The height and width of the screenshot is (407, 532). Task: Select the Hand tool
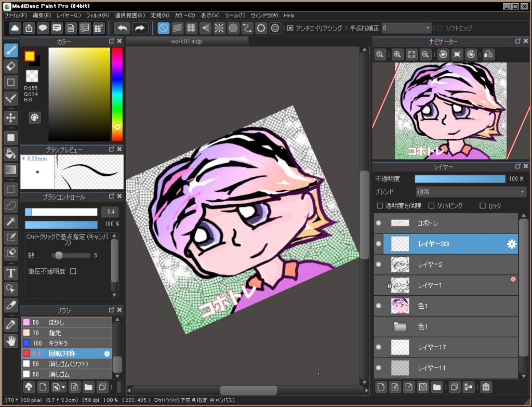coord(11,341)
